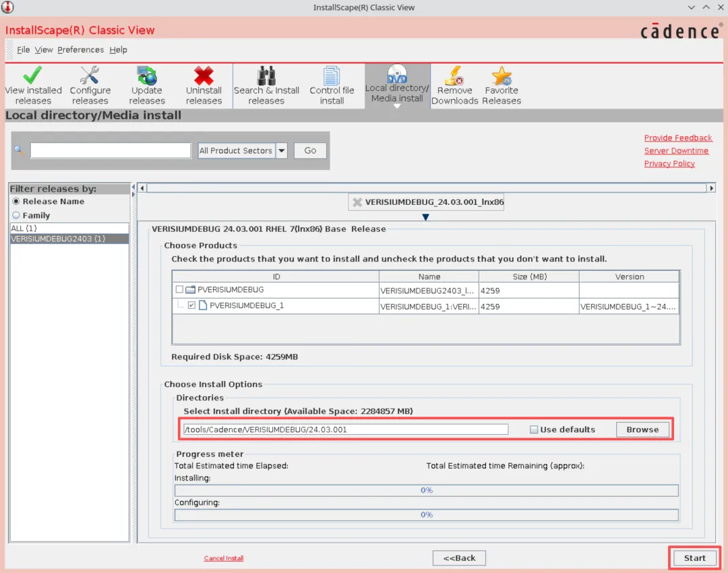Enable the Use defaults checkbox

point(534,429)
